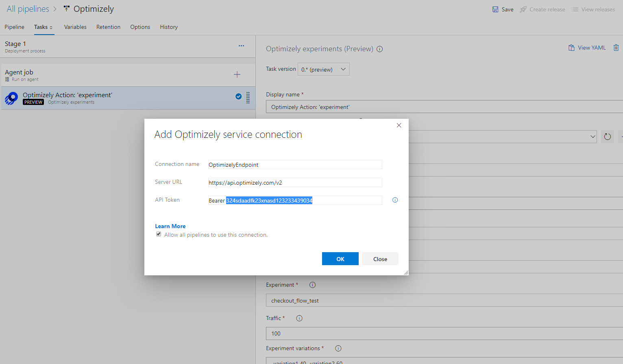Select the Agent job row

(x=128, y=75)
